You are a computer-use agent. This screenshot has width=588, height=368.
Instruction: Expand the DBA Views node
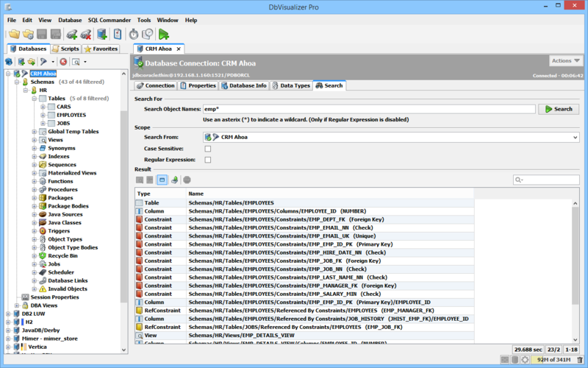coord(16,305)
